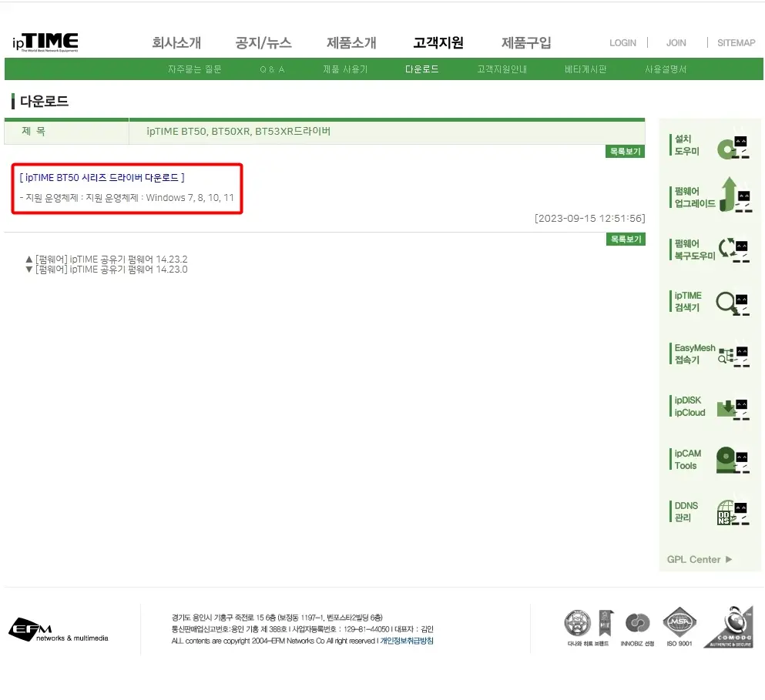Select 자주묻는 질문 submenu

pyautogui.click(x=195, y=69)
